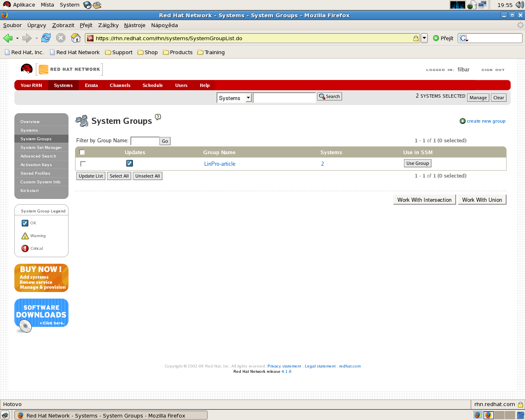Viewport: 525px width, 420px height.
Task: Open the Nástroje menu
Action: tap(135, 25)
